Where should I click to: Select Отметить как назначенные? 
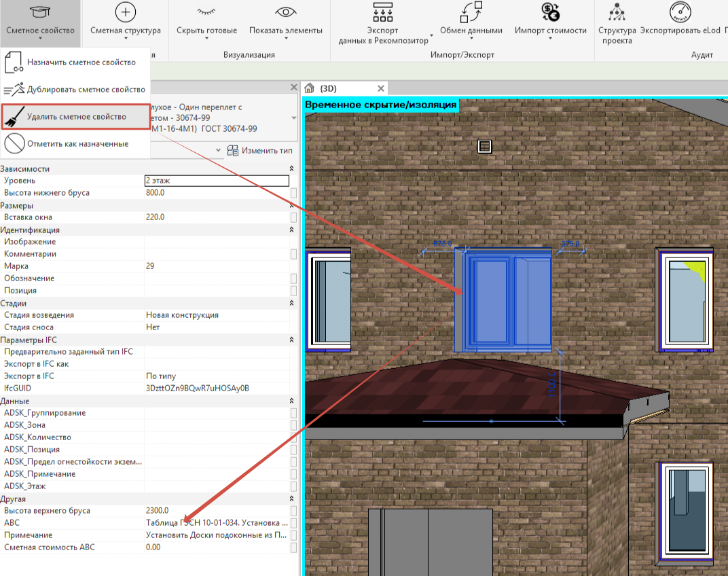pyautogui.click(x=75, y=143)
